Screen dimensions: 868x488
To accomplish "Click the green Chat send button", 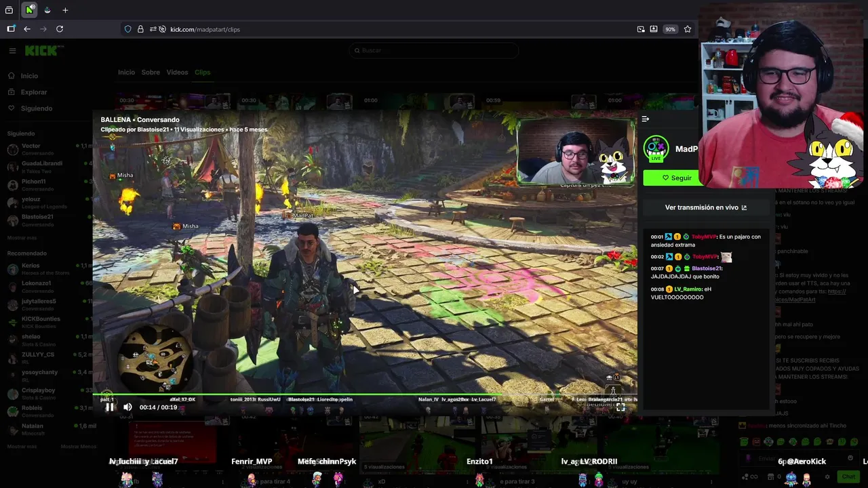I will [x=849, y=476].
